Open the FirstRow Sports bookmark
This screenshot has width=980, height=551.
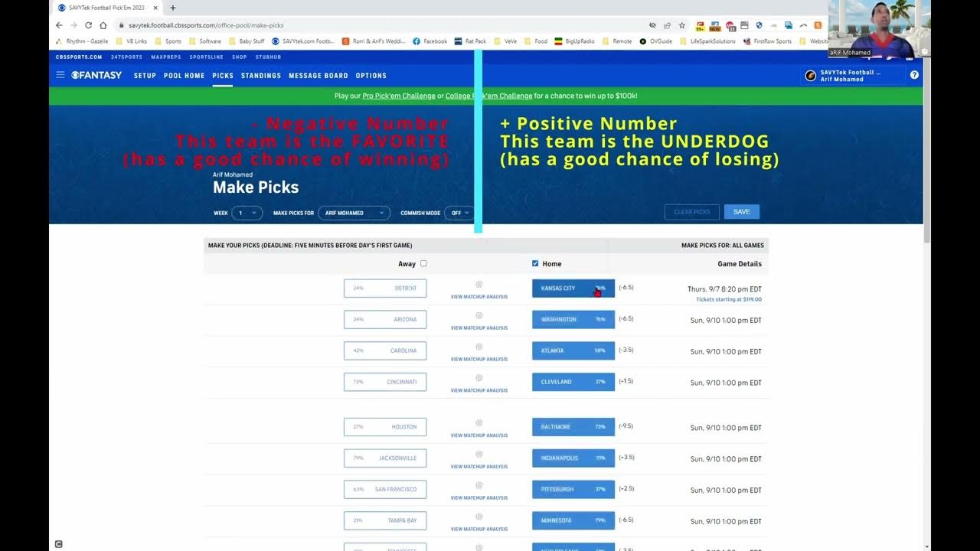click(x=767, y=41)
